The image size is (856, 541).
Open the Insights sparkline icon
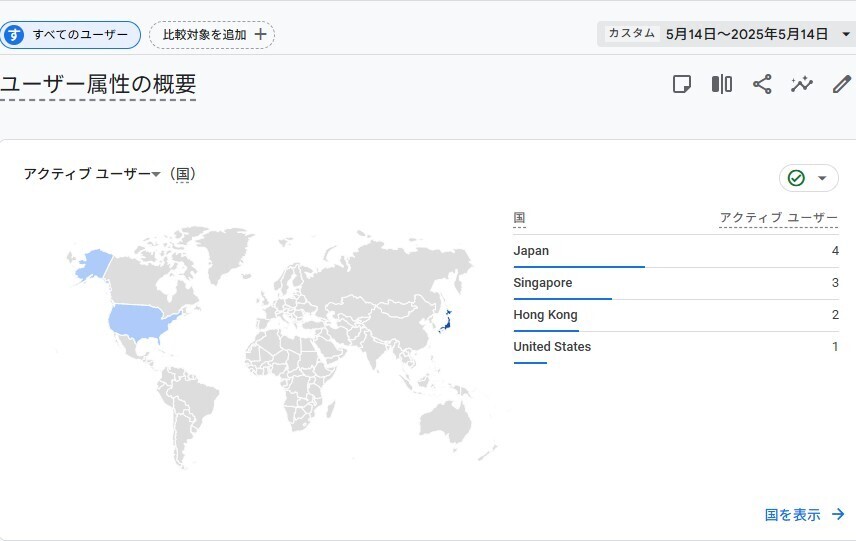(802, 84)
